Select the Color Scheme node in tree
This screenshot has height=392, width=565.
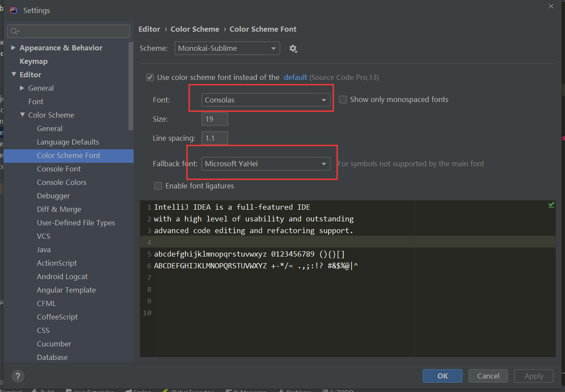point(51,115)
